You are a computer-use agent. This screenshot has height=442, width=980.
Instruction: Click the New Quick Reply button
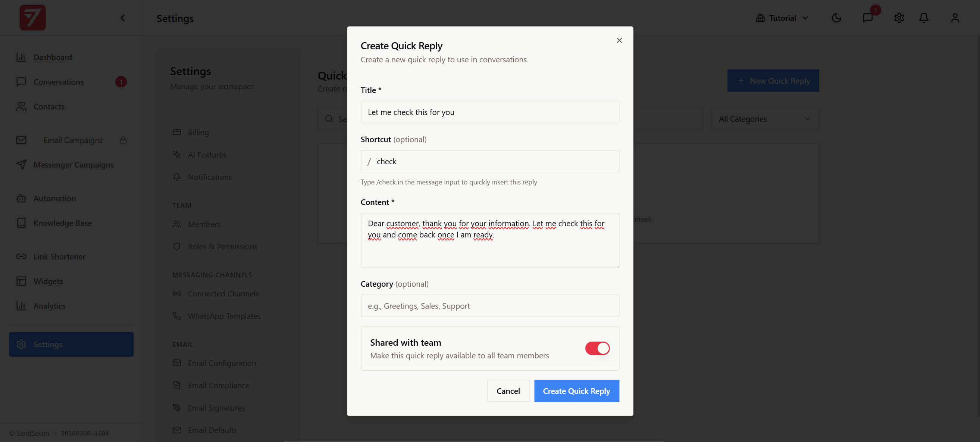point(773,81)
